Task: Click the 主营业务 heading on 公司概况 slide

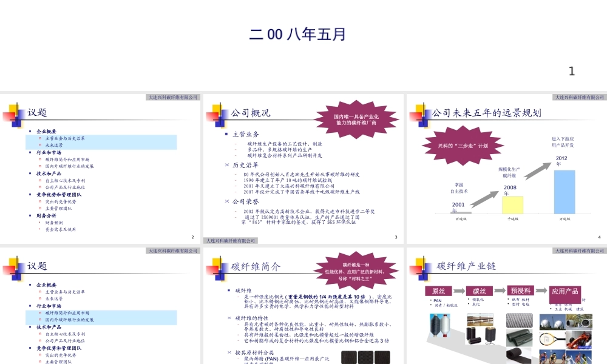Action: click(246, 134)
